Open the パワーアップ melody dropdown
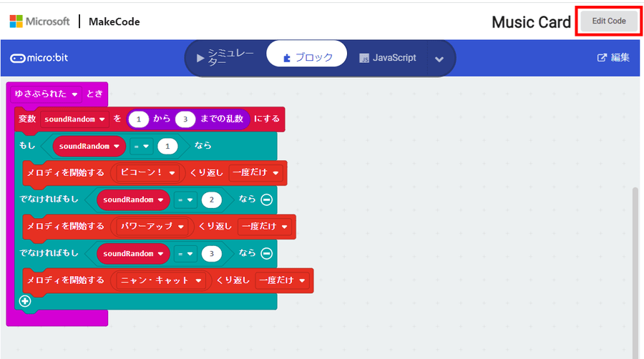 [152, 227]
